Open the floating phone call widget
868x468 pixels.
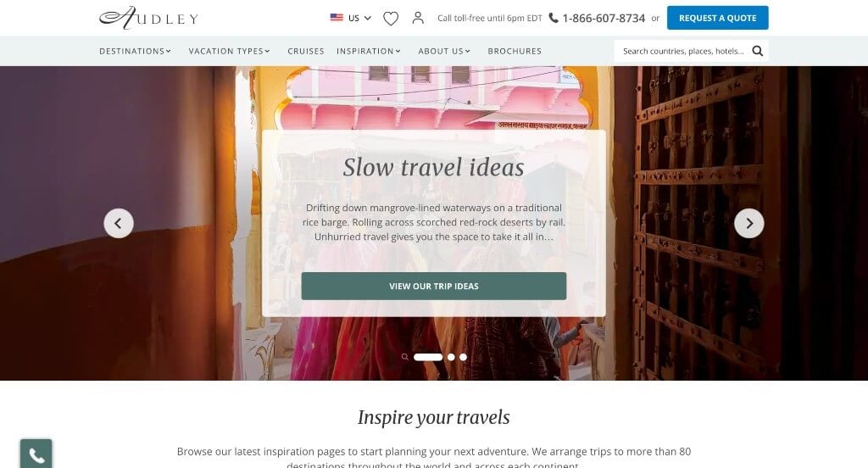coord(36,454)
